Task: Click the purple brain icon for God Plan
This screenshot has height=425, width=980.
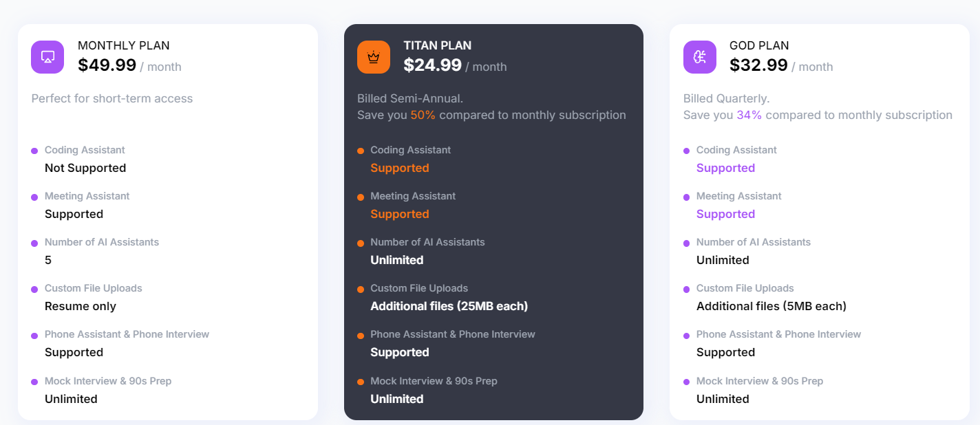Action: pyautogui.click(x=700, y=57)
